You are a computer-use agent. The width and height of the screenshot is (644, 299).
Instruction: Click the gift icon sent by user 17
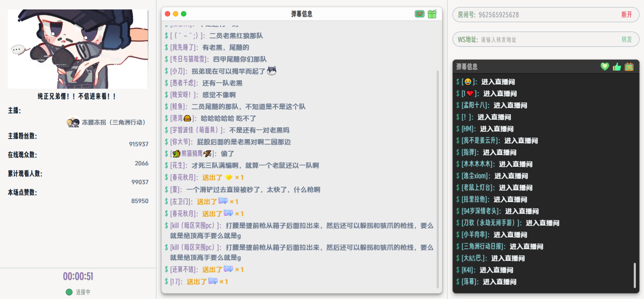point(213,281)
